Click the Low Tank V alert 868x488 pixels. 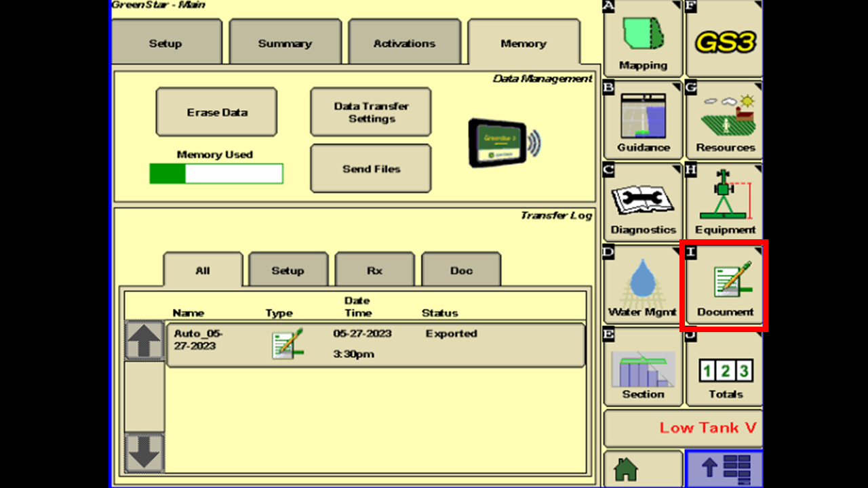pos(684,428)
